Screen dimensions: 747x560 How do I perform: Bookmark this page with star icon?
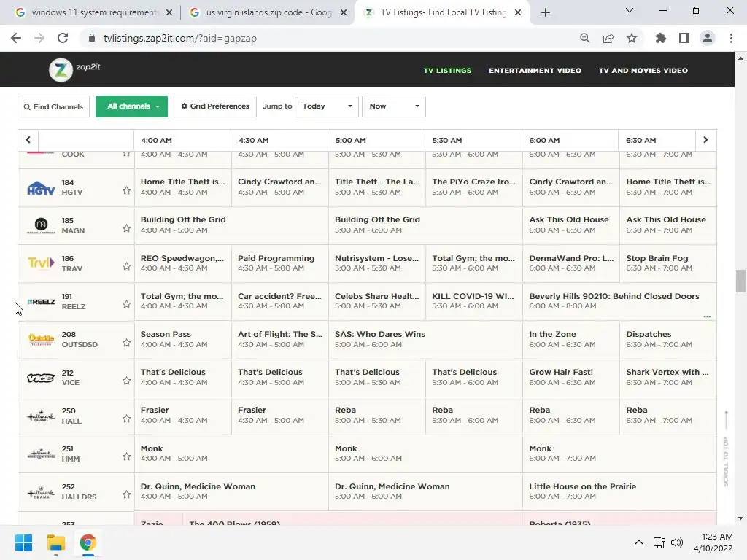632,38
